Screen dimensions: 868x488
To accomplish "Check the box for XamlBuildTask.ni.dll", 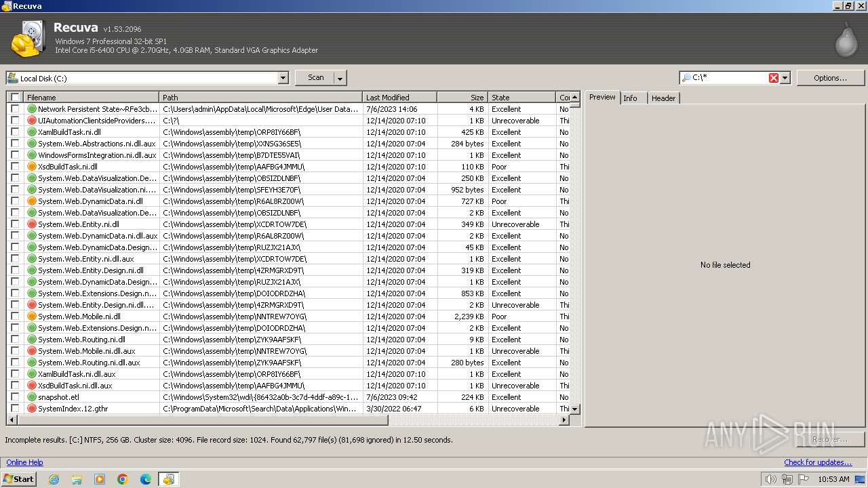I will (x=15, y=132).
